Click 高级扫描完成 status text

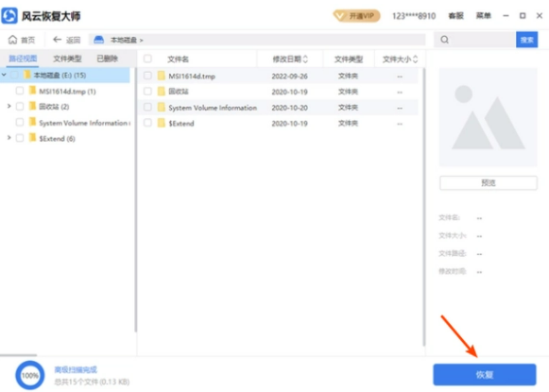coord(76,369)
